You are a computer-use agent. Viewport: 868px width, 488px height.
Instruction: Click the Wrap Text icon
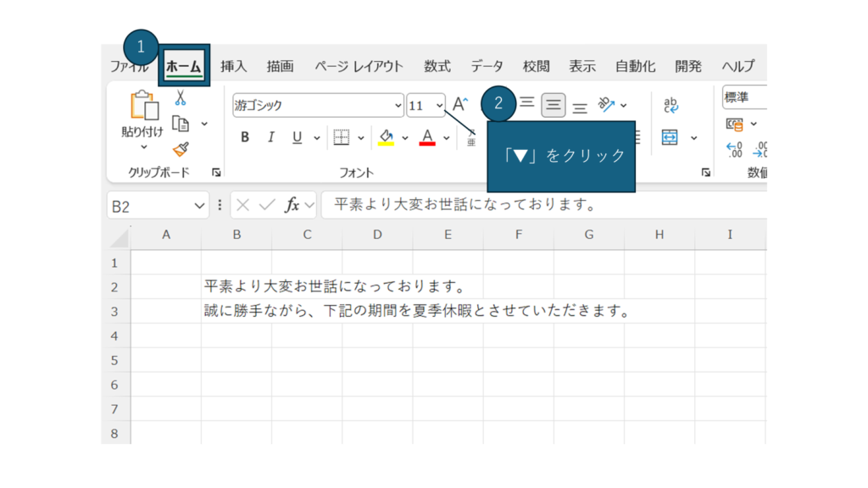(x=670, y=105)
